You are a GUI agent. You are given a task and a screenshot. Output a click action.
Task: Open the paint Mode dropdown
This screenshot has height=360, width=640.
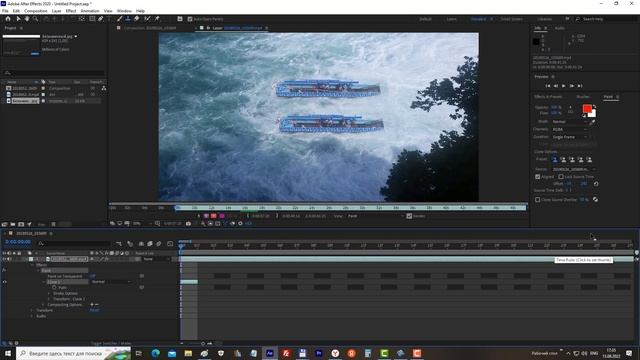click(570, 122)
